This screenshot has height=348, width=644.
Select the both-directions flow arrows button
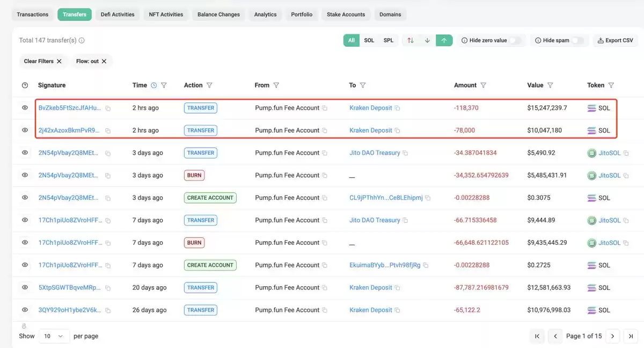click(x=411, y=40)
